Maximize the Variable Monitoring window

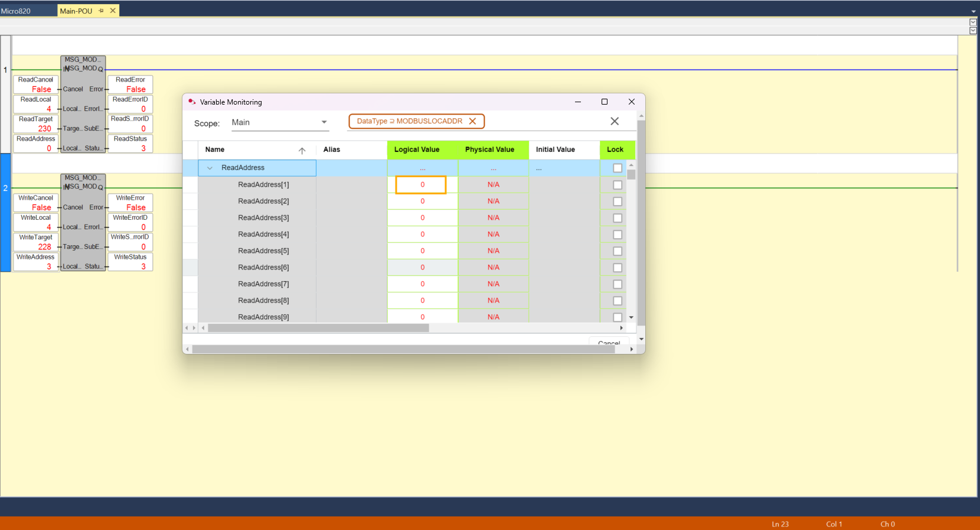604,102
